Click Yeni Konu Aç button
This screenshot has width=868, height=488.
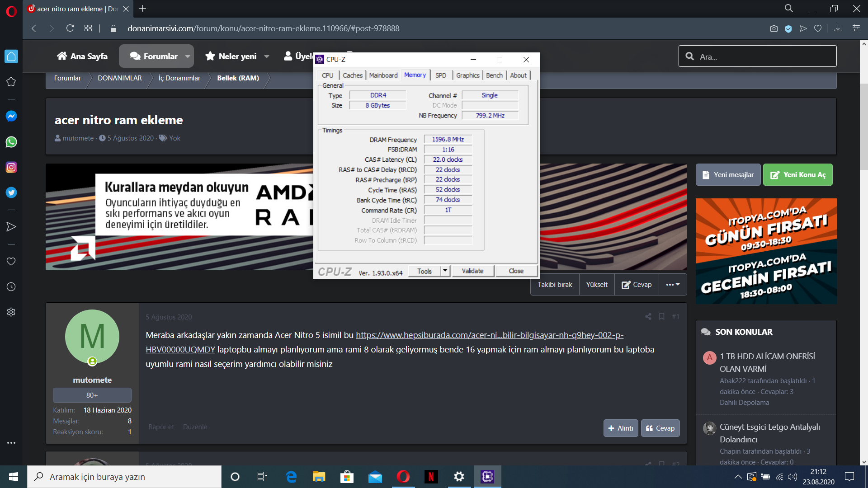[x=798, y=175]
